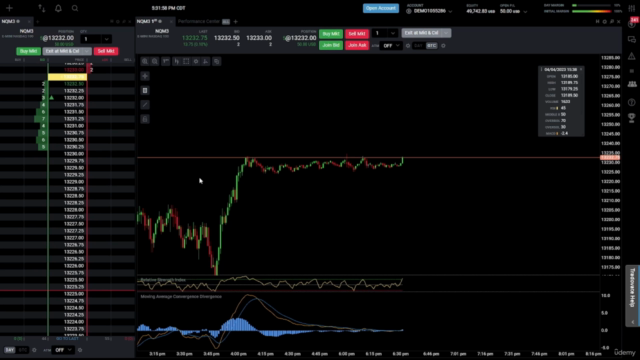Expand the DOM Exit at Mkt & Cxl arrow

click(x=87, y=51)
